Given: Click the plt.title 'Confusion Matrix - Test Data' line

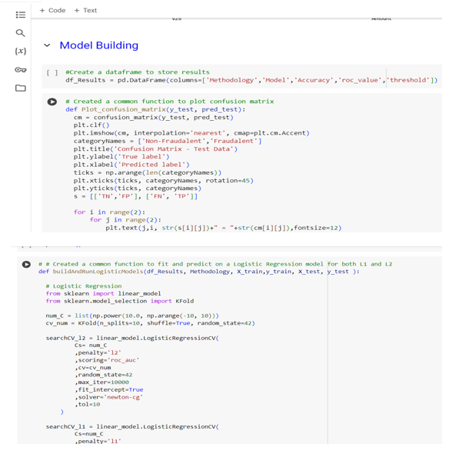Looking at the screenshot, I should click(155, 149).
